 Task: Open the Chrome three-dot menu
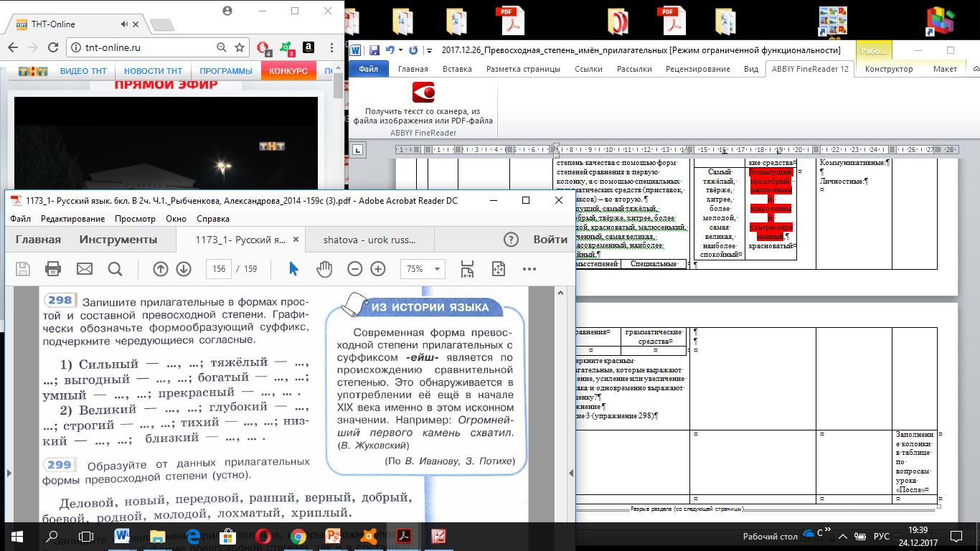(x=331, y=47)
